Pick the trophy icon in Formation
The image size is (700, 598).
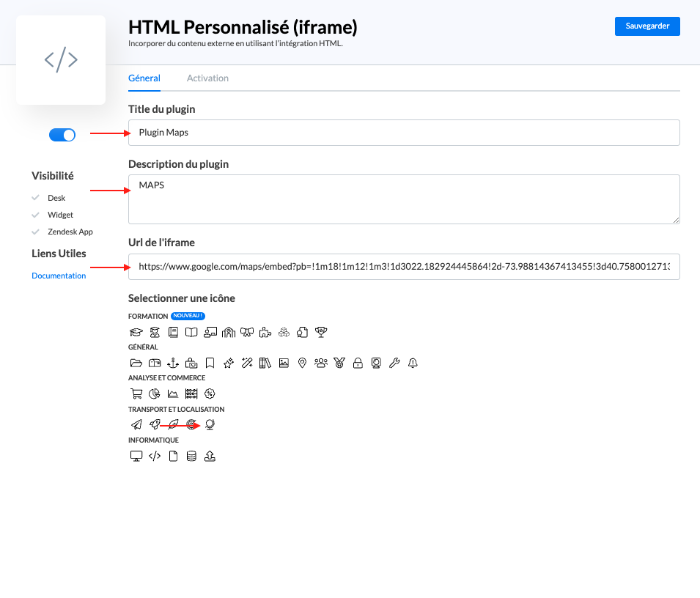click(x=320, y=332)
